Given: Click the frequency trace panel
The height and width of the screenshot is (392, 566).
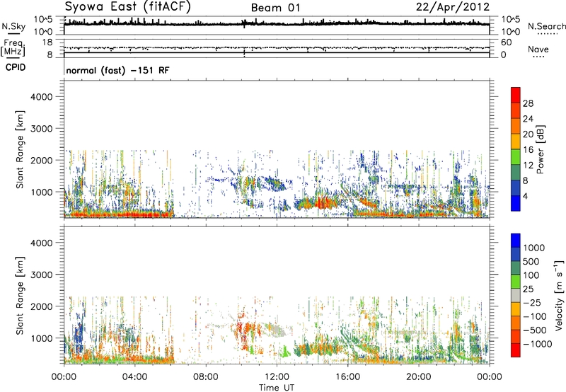Looking at the screenshot, I should pyautogui.click(x=277, y=48).
